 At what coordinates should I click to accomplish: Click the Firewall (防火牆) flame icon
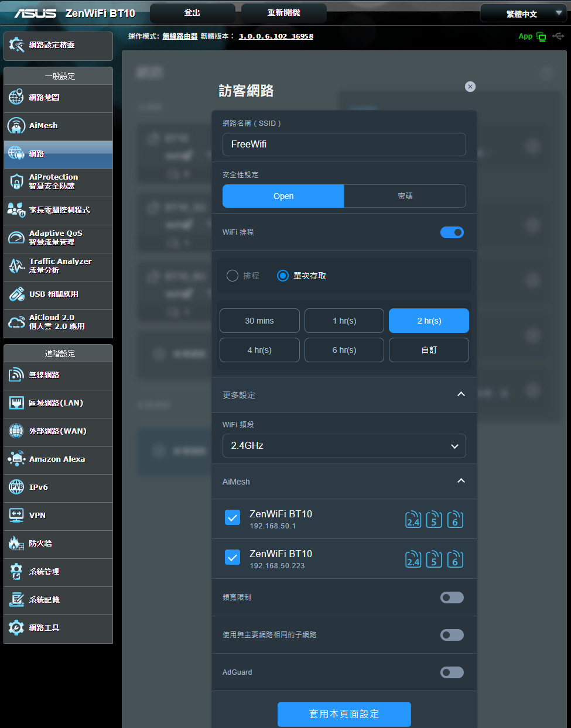[16, 543]
